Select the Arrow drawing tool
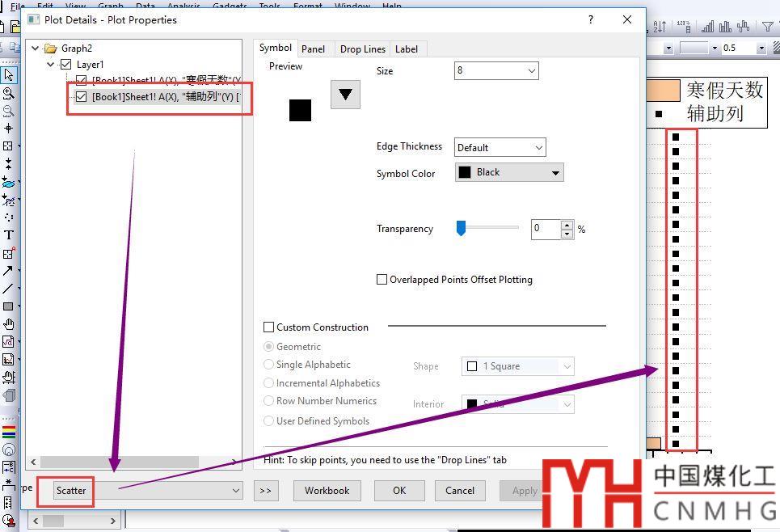Viewport: 780px width, 532px height. point(8,270)
